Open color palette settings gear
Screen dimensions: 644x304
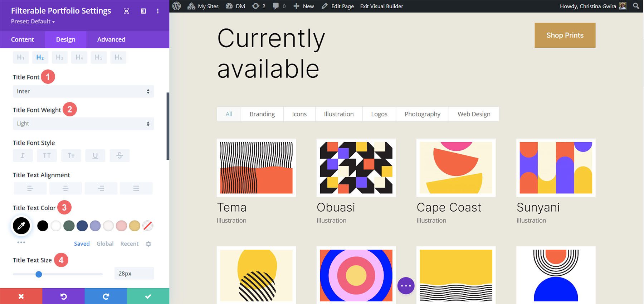148,244
